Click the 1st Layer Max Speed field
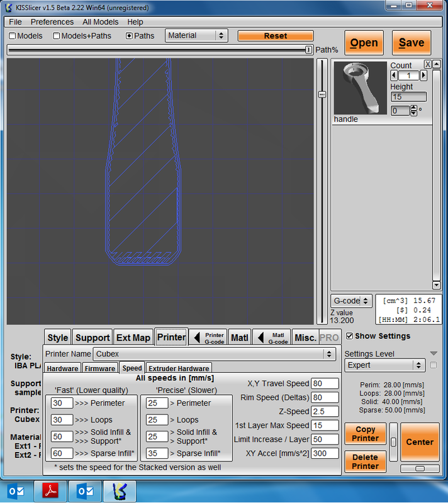The height and width of the screenshot is (503, 448). [x=325, y=426]
